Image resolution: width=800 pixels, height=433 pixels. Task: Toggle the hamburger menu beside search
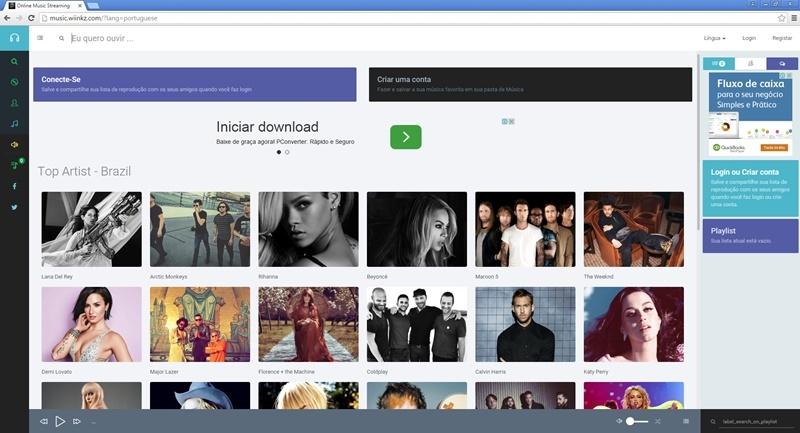click(40, 38)
